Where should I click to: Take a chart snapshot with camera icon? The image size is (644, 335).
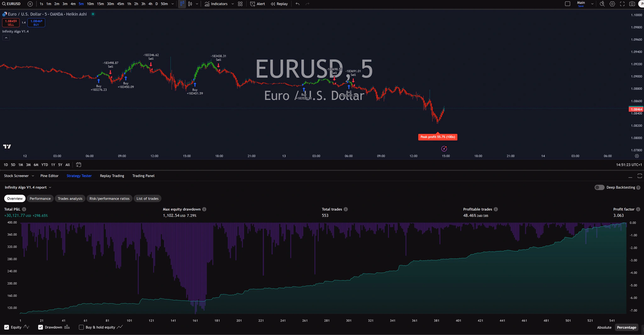pyautogui.click(x=632, y=4)
